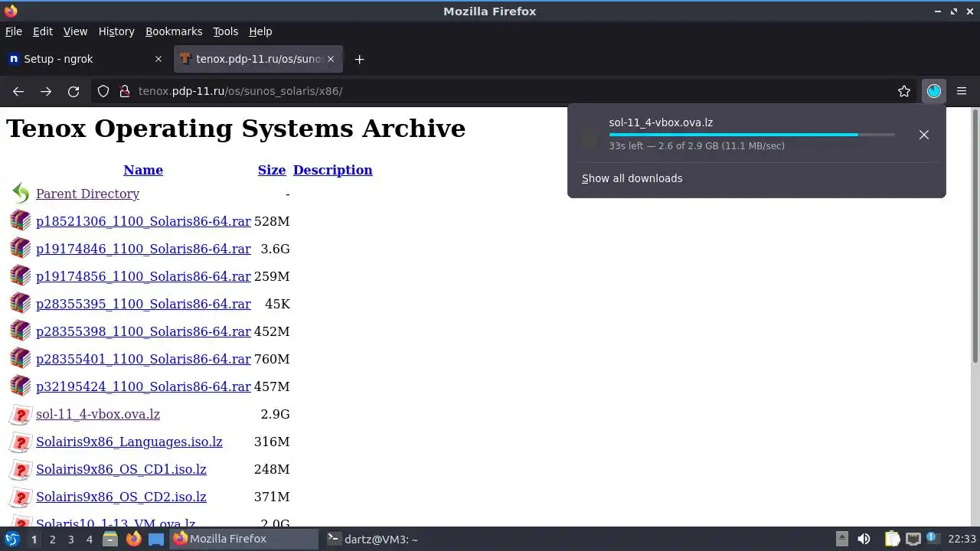Image resolution: width=980 pixels, height=551 pixels.
Task: Click the Parent Directory back-arrow icon
Action: (21, 194)
